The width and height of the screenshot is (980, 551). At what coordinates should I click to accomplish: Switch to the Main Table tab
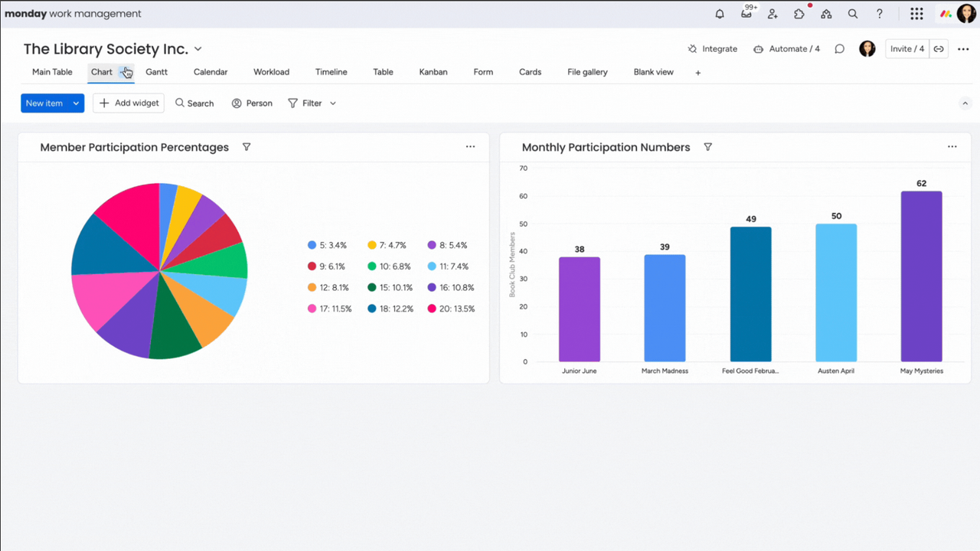pyautogui.click(x=52, y=72)
